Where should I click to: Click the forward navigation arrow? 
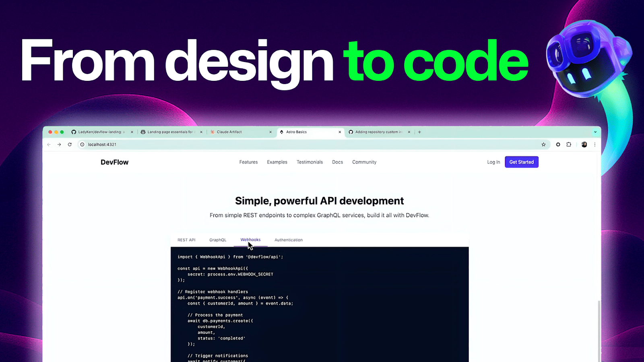coord(59,144)
